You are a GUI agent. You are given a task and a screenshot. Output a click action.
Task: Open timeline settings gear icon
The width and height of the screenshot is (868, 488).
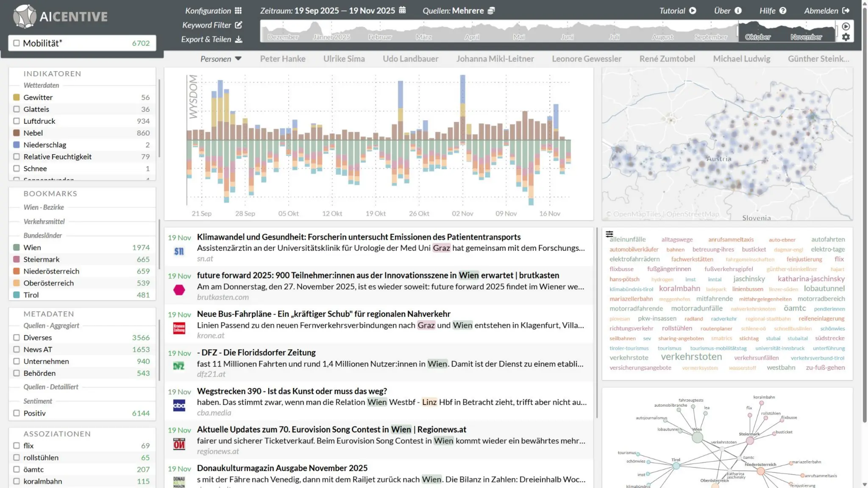[846, 37]
